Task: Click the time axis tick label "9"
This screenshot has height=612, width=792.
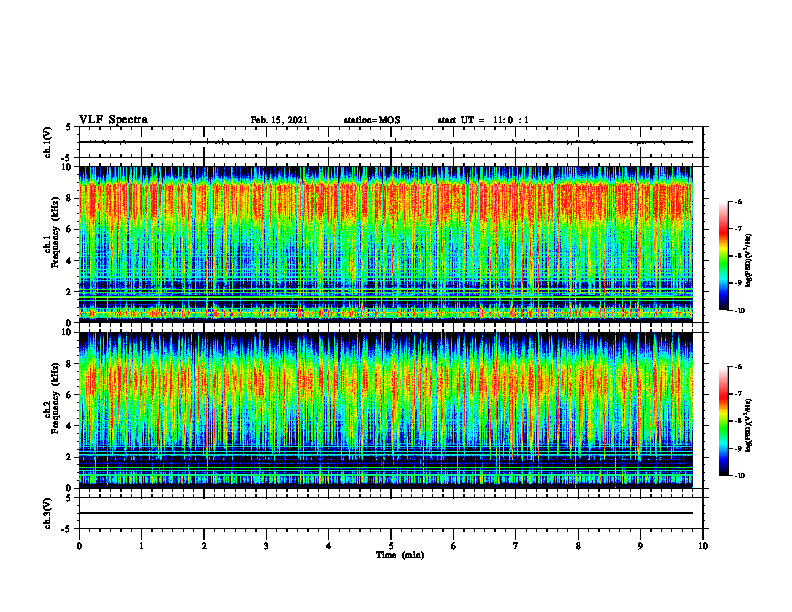Action: point(640,546)
